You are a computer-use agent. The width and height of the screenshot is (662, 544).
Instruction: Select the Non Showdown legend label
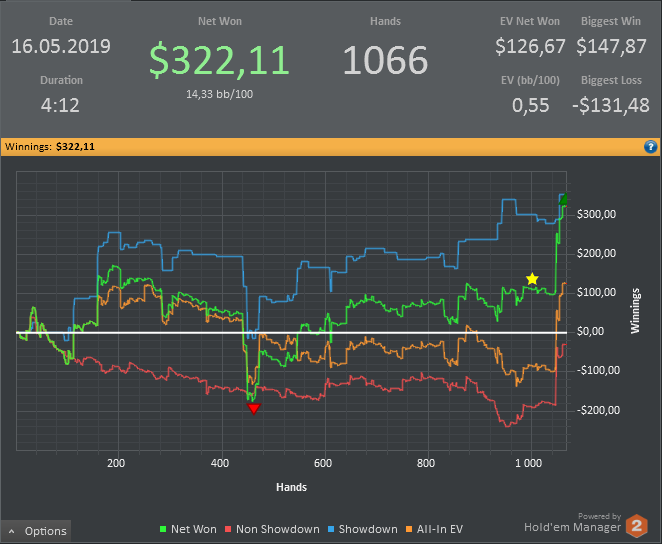click(278, 529)
